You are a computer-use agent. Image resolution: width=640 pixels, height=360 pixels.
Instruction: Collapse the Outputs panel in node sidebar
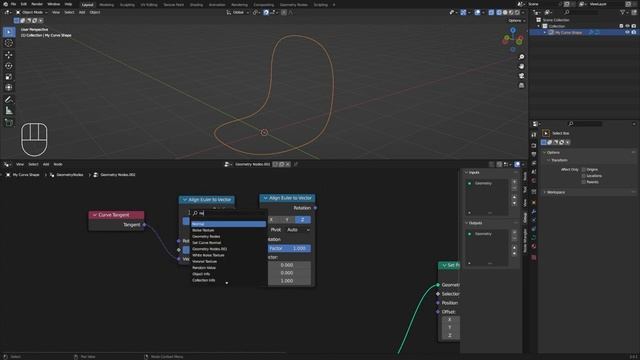467,223
